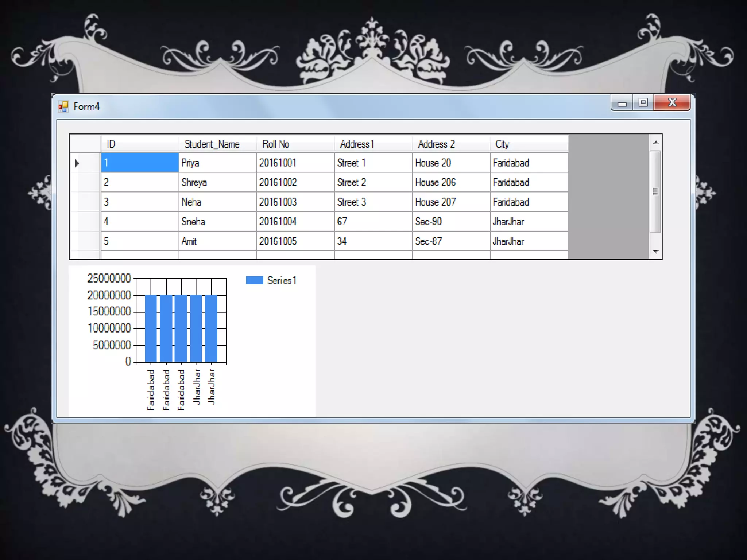
Task: Click the Series1 legend color swatch
Action: click(x=254, y=280)
